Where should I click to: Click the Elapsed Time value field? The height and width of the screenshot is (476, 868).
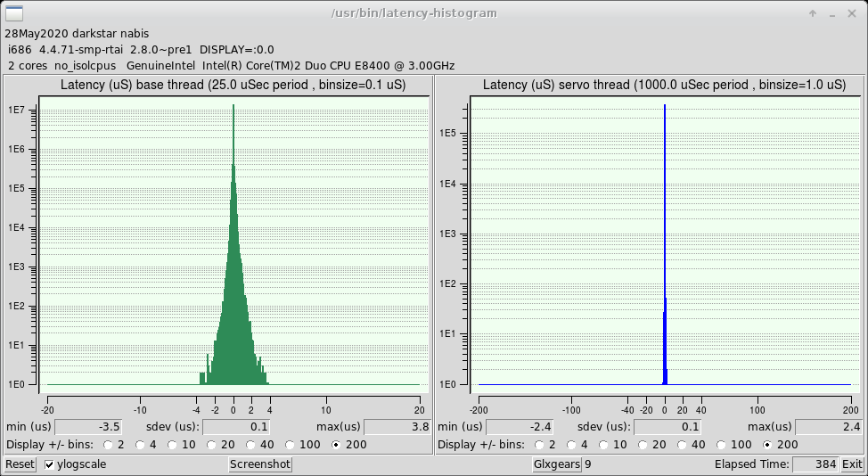816,464
